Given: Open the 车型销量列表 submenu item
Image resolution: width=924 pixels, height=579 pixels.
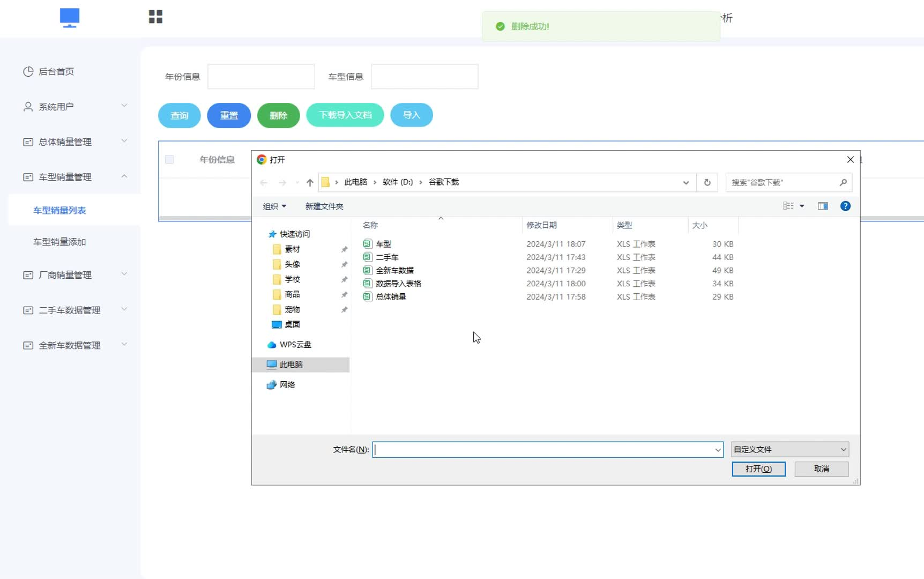Looking at the screenshot, I should (59, 210).
